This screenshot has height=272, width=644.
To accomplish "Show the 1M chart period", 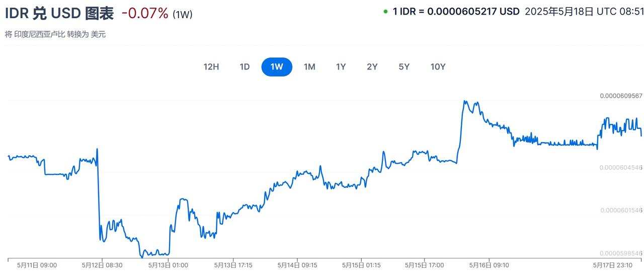I will pos(309,67).
